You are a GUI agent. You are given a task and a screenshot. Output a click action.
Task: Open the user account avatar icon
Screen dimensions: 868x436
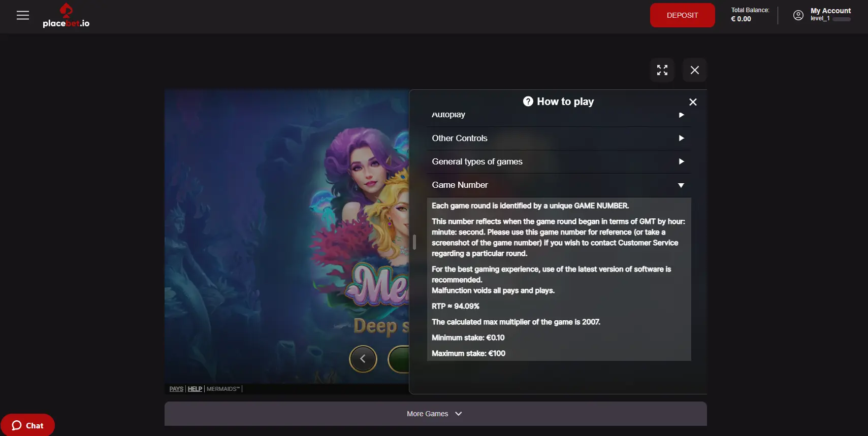pyautogui.click(x=798, y=15)
